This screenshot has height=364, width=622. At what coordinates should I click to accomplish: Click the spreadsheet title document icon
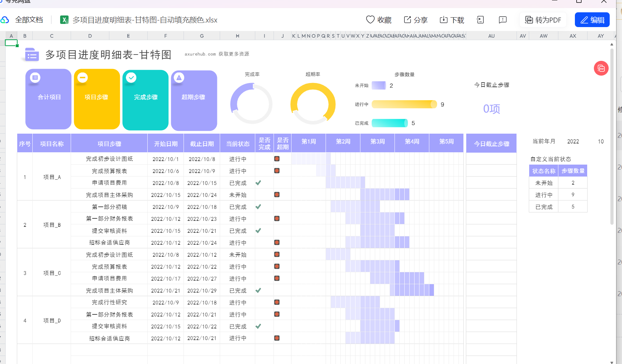[32, 55]
